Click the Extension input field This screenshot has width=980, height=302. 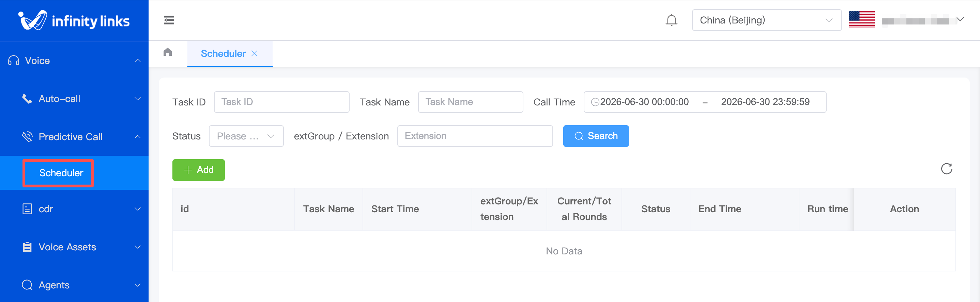click(x=475, y=136)
